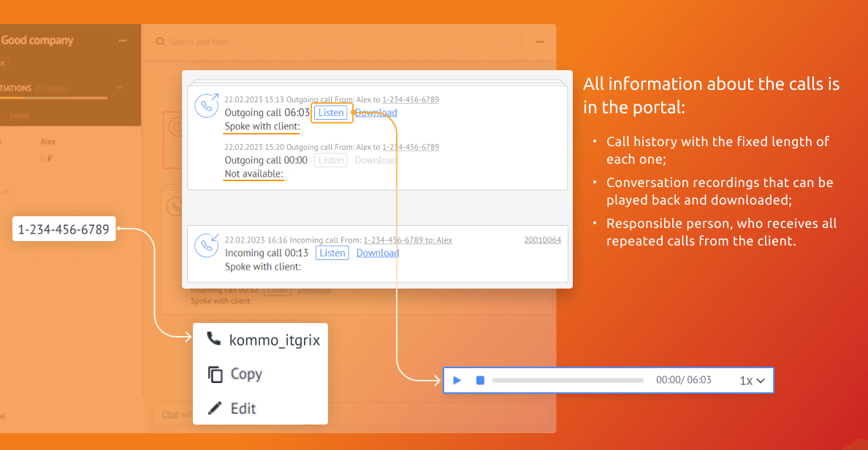Expand the Negotiations stage chevron
The width and height of the screenshot is (868, 450).
pyautogui.click(x=120, y=88)
